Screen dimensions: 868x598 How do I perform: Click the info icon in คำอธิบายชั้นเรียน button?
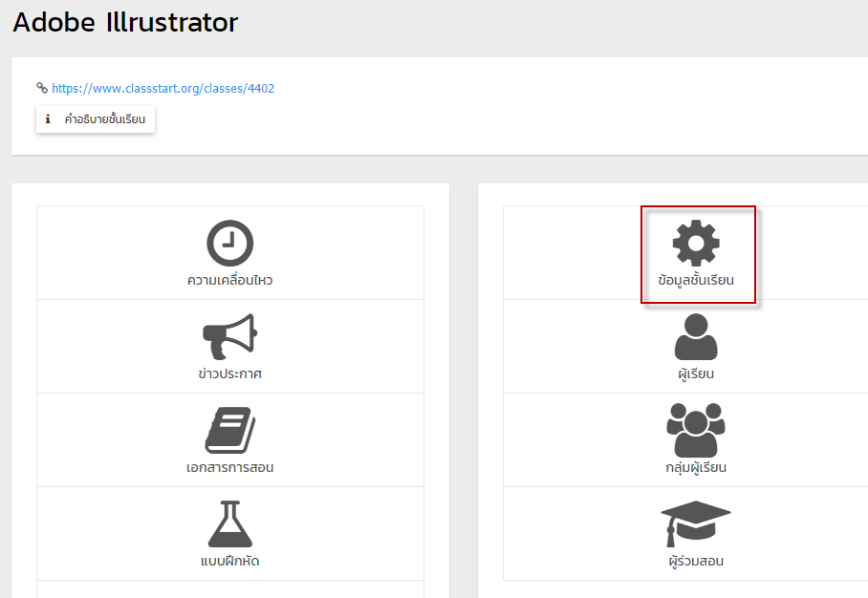48,119
